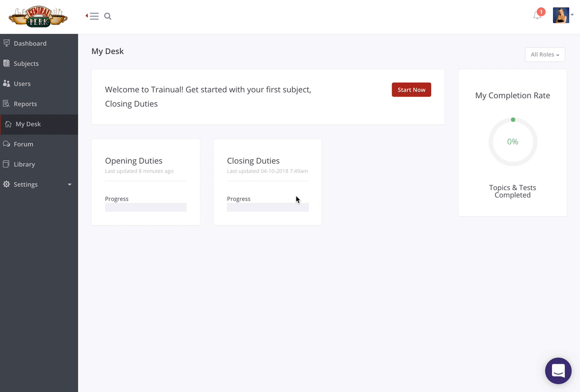Open the Forum section
580x392 pixels.
click(23, 144)
